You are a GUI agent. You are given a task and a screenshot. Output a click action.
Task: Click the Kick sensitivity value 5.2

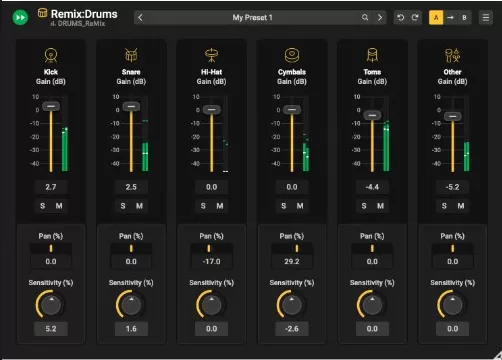point(51,329)
